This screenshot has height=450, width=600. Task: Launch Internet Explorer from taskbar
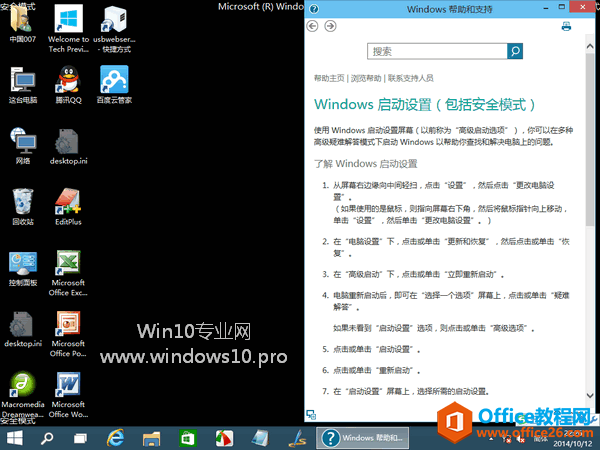click(x=115, y=438)
